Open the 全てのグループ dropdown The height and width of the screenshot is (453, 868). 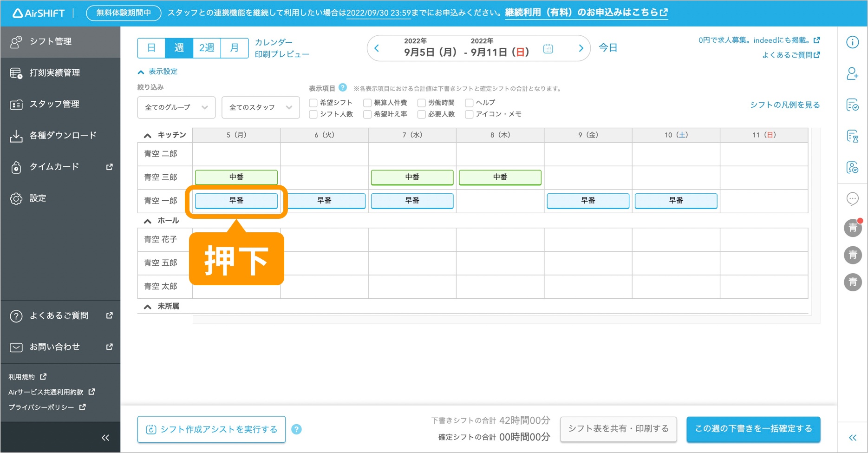click(x=176, y=107)
